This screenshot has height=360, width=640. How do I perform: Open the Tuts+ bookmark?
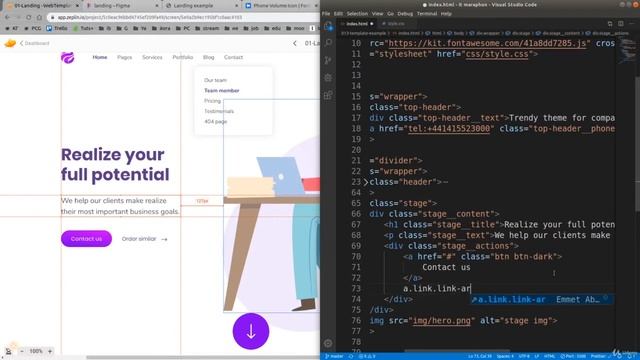click(83, 28)
